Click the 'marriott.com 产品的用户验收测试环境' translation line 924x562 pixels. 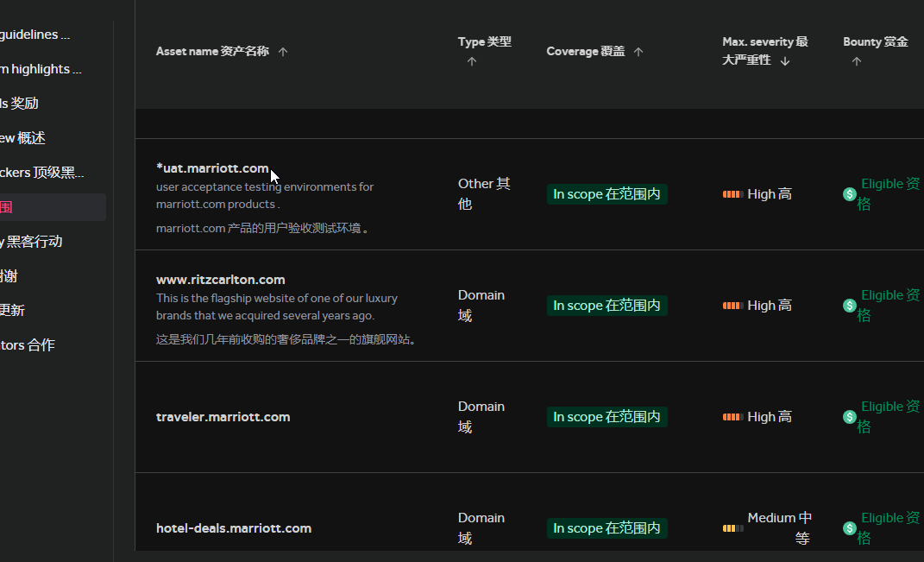point(263,228)
